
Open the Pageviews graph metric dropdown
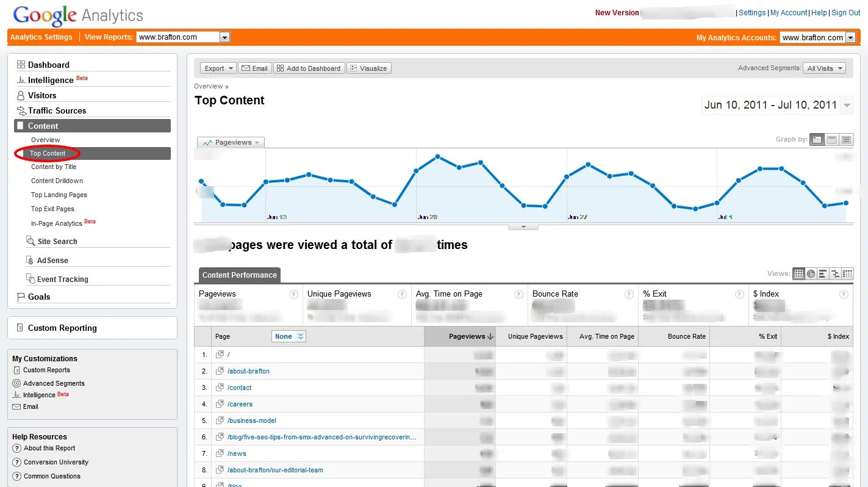click(231, 142)
